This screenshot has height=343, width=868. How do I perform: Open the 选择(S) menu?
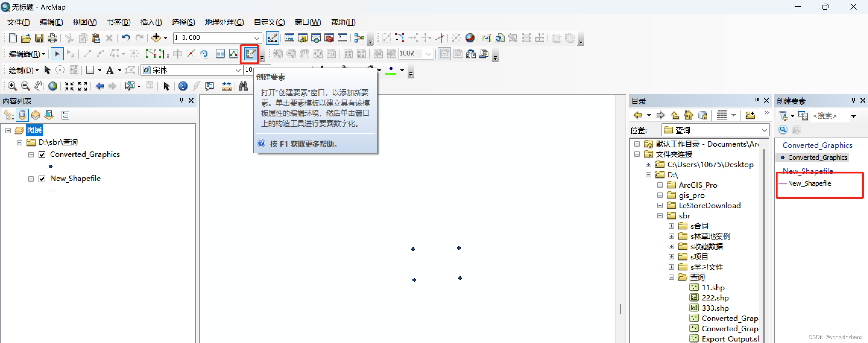coord(183,22)
